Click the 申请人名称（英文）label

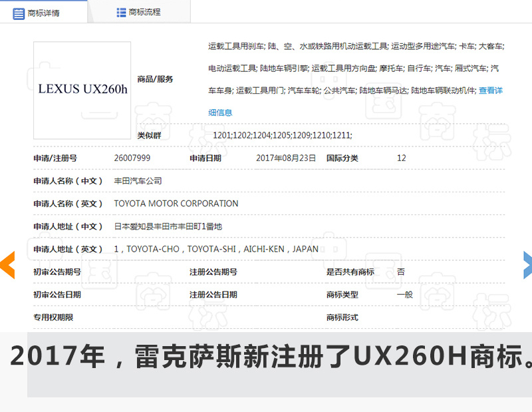point(68,204)
